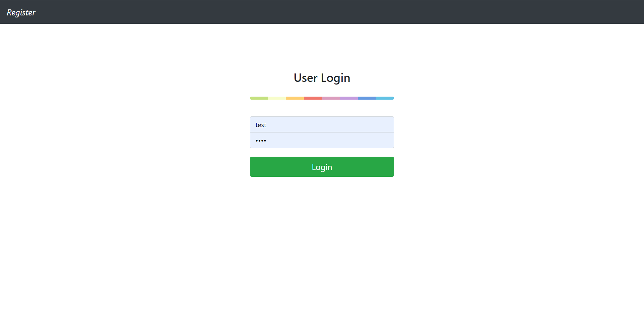Click the username field containing 'test'
The height and width of the screenshot is (316, 644).
tap(322, 124)
